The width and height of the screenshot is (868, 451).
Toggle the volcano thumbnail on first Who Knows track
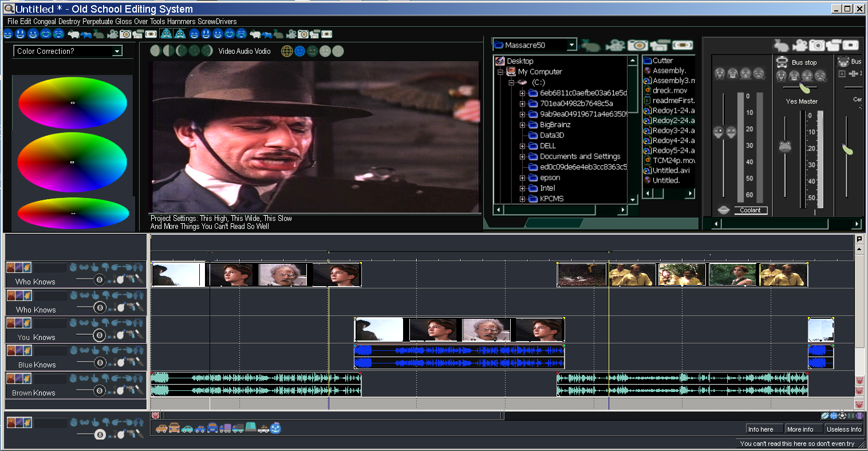[10, 267]
